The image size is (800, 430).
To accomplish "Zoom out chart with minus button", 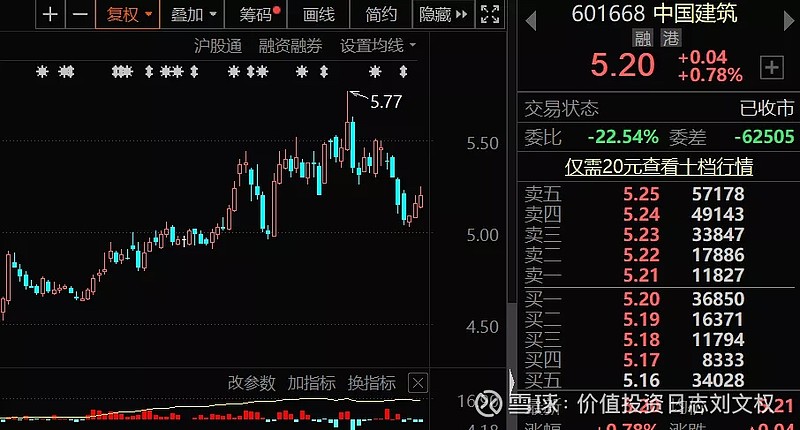I will tap(80, 14).
